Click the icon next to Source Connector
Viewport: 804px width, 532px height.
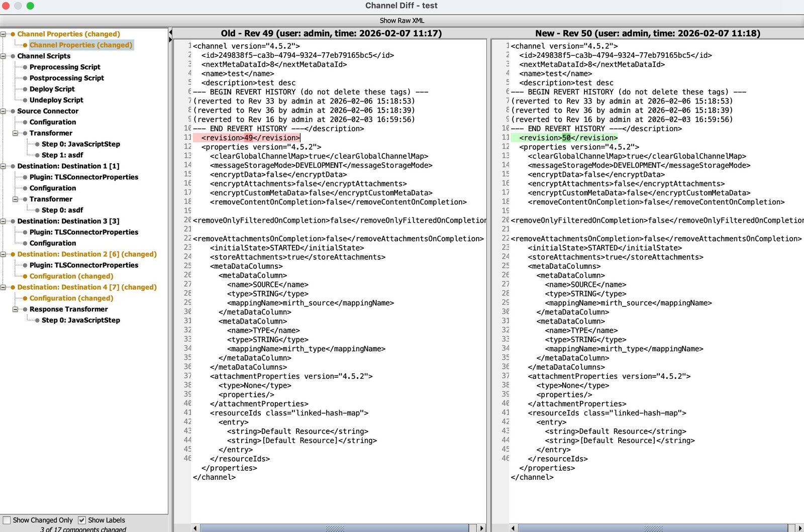click(12, 111)
